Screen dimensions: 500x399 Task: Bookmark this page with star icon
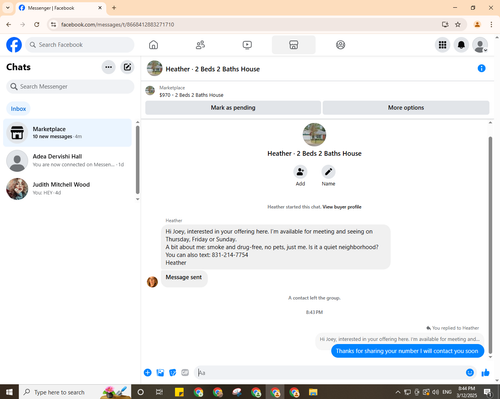458,25
